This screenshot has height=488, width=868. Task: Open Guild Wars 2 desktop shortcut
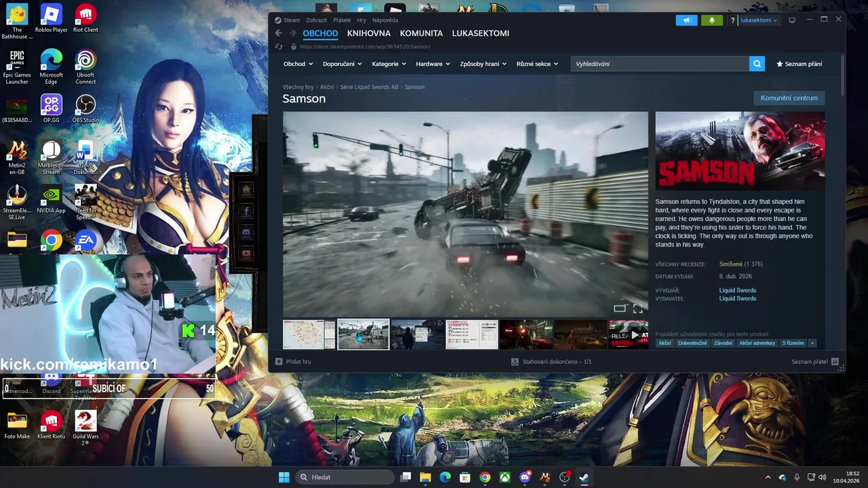coord(85,427)
